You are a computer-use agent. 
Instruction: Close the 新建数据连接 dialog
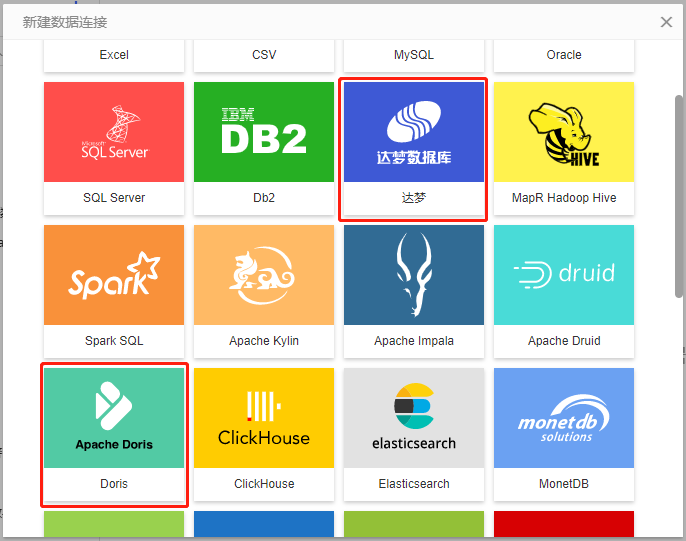(667, 22)
